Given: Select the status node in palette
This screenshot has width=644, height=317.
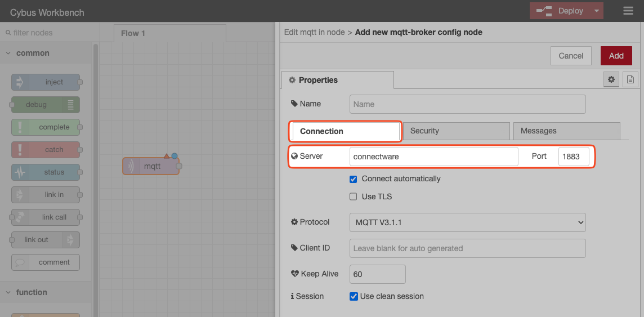Looking at the screenshot, I should coord(46,172).
